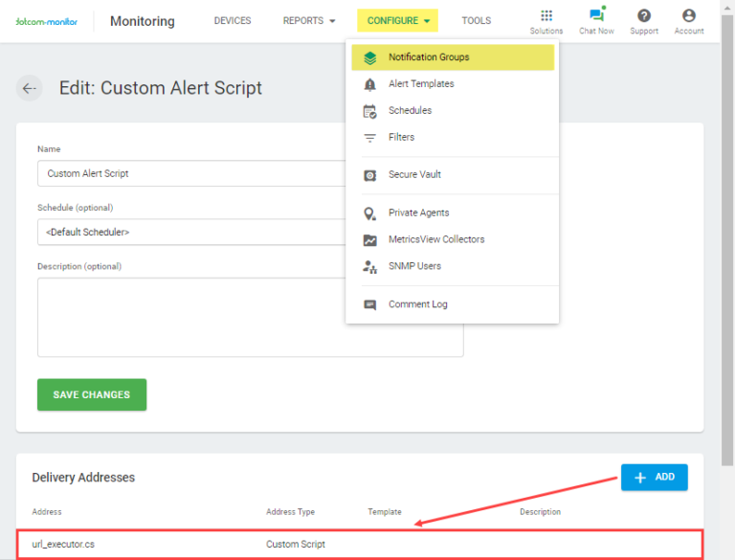Click the Alert Templates bell icon

(x=370, y=84)
